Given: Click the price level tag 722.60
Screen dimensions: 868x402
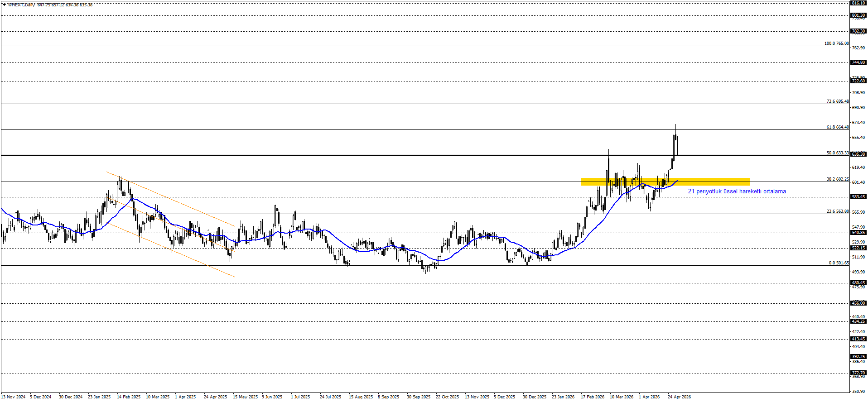Looking at the screenshot, I should coord(858,81).
